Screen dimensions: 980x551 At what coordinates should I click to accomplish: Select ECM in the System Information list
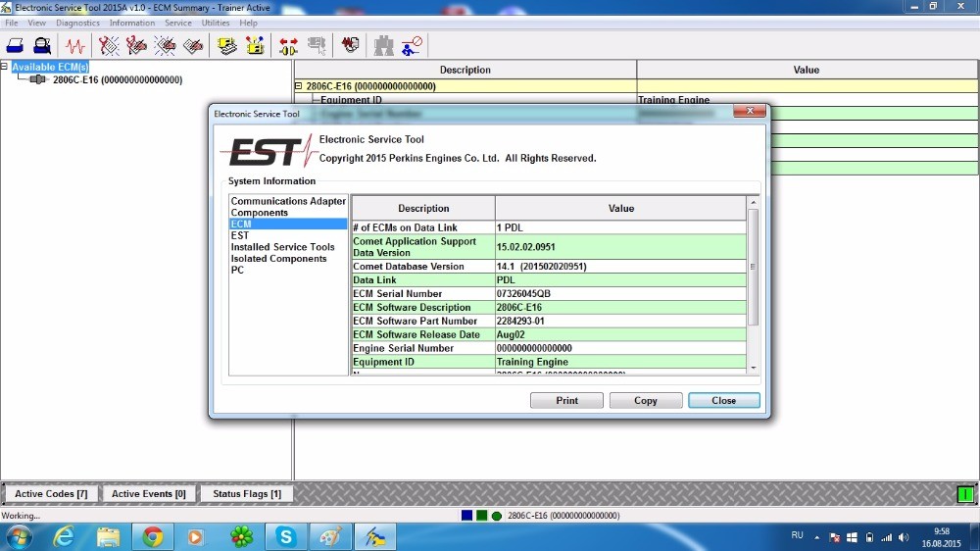click(288, 224)
